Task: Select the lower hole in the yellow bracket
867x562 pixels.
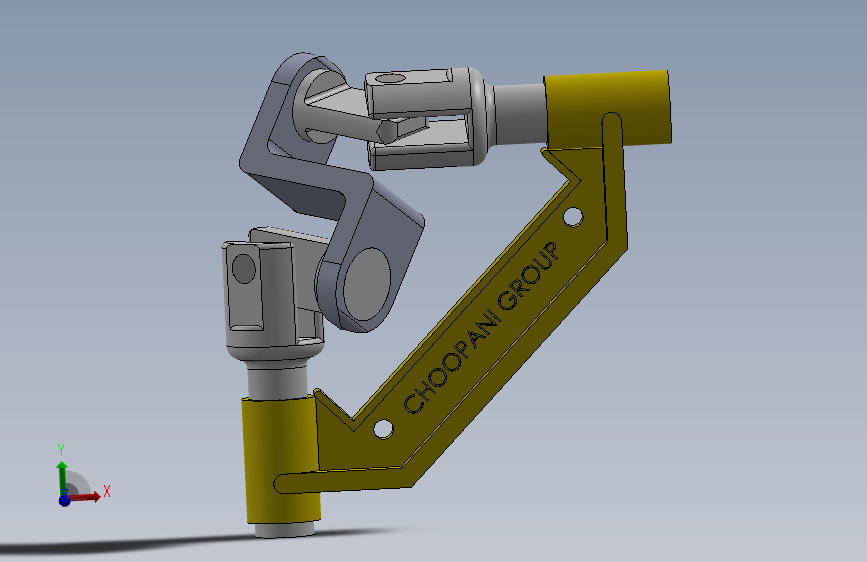Action: [x=383, y=429]
